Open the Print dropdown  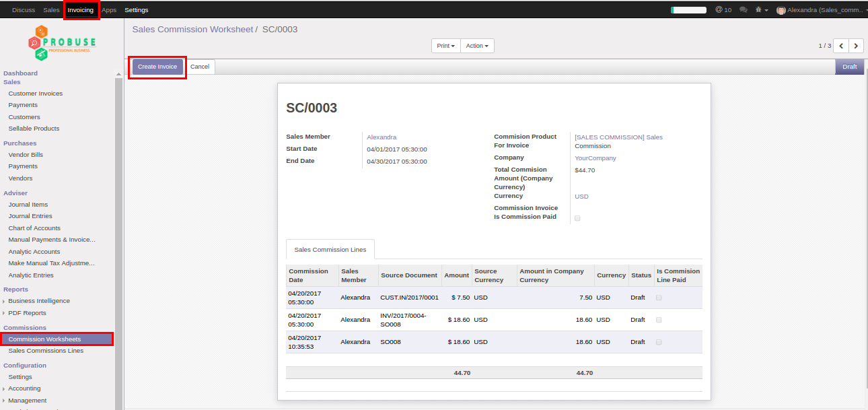pyautogui.click(x=445, y=46)
